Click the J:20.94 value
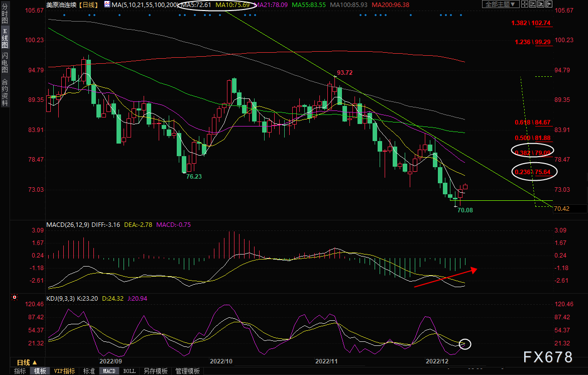Viewport: 588px width, 375px height. point(137,299)
